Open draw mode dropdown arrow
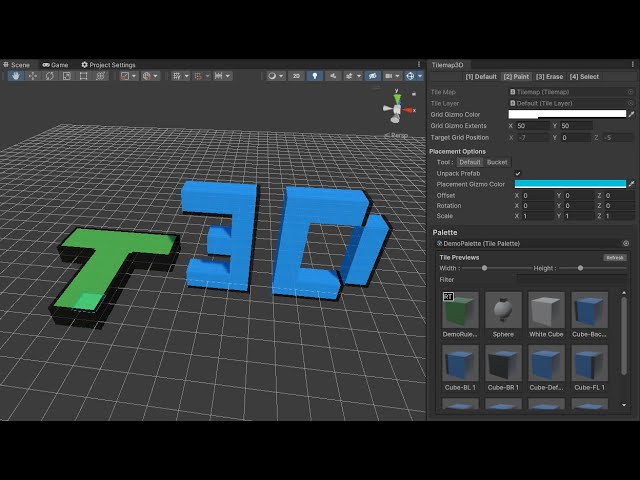 pos(281,76)
